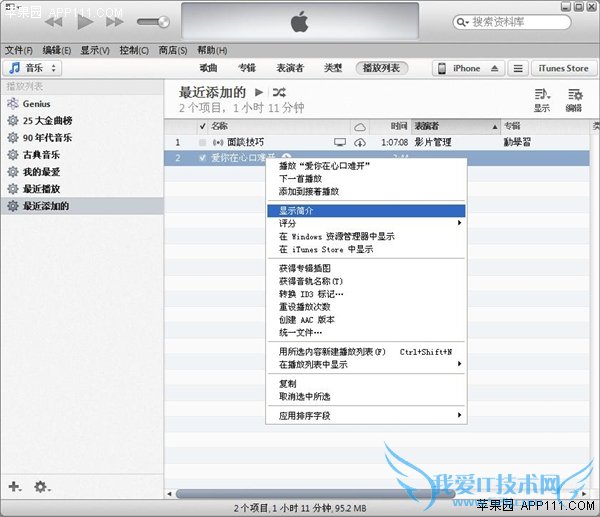
Task: Choose 在 iTunes Store 中显示
Action: click(366, 250)
